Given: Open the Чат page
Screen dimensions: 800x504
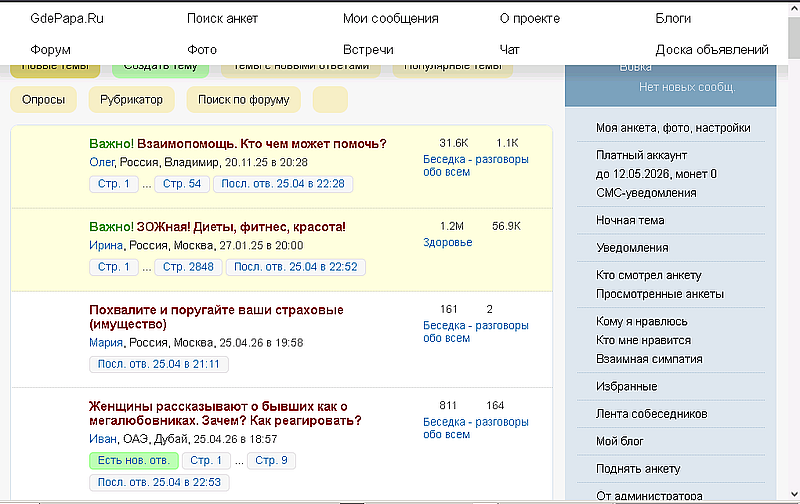Looking at the screenshot, I should point(509,49).
